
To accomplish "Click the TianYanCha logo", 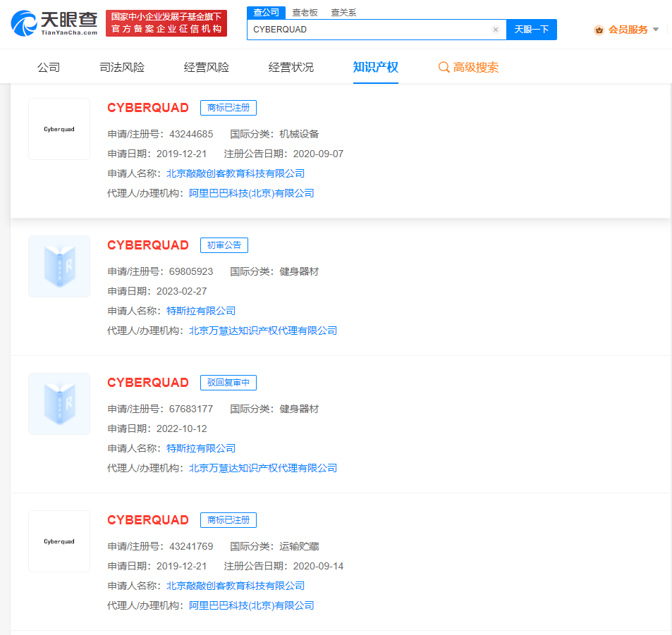I will (x=54, y=23).
